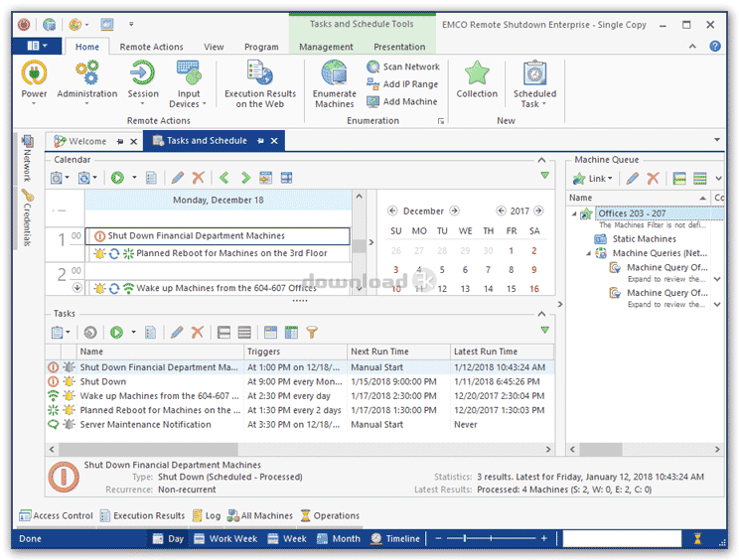Create a new Collection
Viewport: 739px width, 560px height.
(x=477, y=79)
